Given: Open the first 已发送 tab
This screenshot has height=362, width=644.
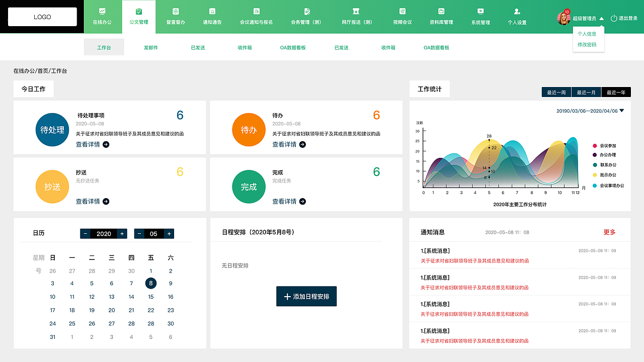Looking at the screenshot, I should click(x=198, y=47).
